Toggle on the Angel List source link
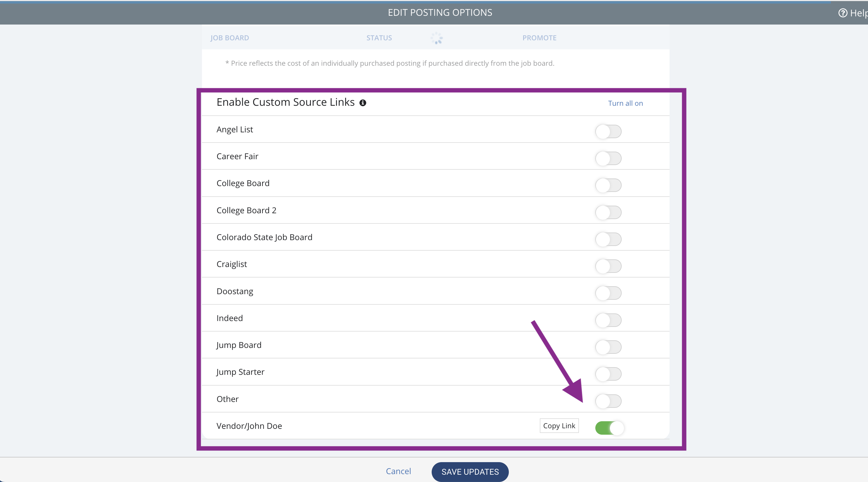 pyautogui.click(x=608, y=131)
